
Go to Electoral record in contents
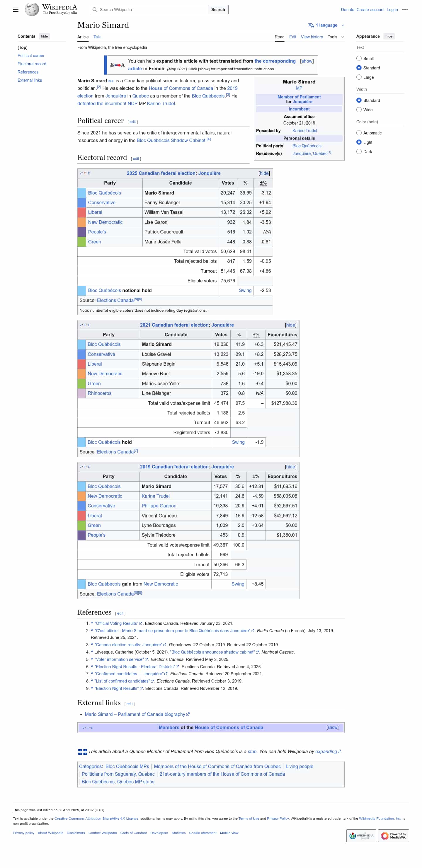pos(32,64)
